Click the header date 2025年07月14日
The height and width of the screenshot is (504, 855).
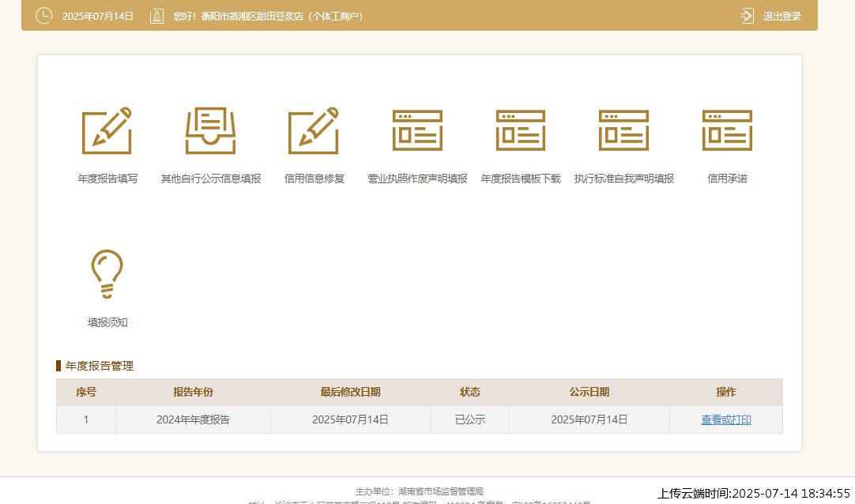pyautogui.click(x=98, y=17)
